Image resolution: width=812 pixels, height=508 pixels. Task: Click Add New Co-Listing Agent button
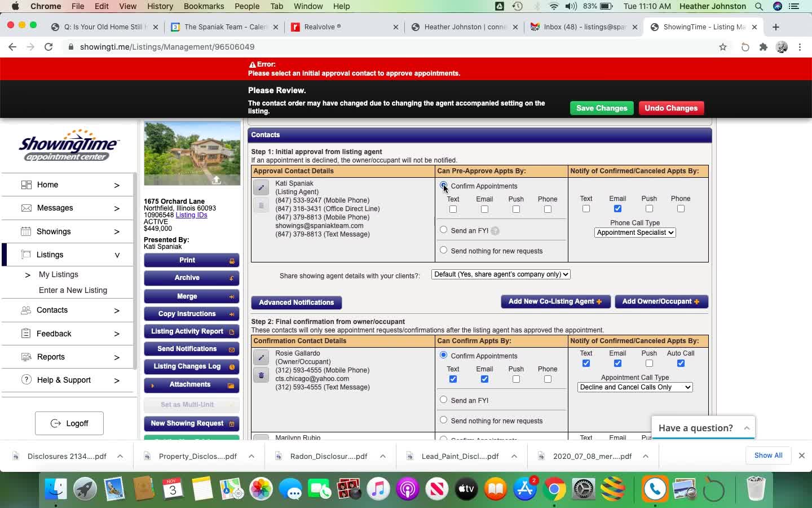555,301
